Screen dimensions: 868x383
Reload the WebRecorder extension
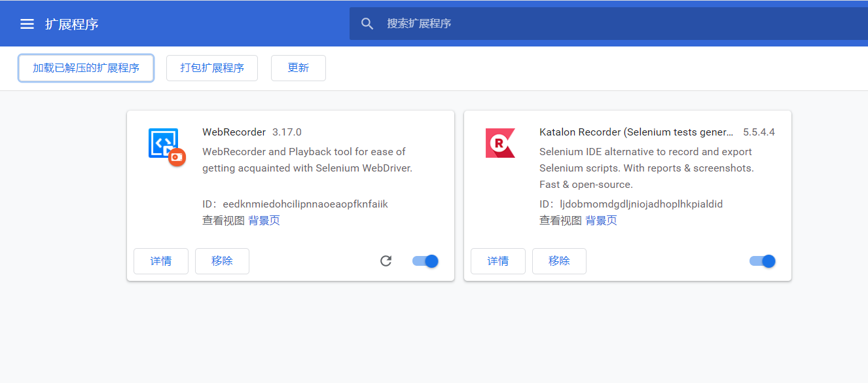tap(386, 261)
